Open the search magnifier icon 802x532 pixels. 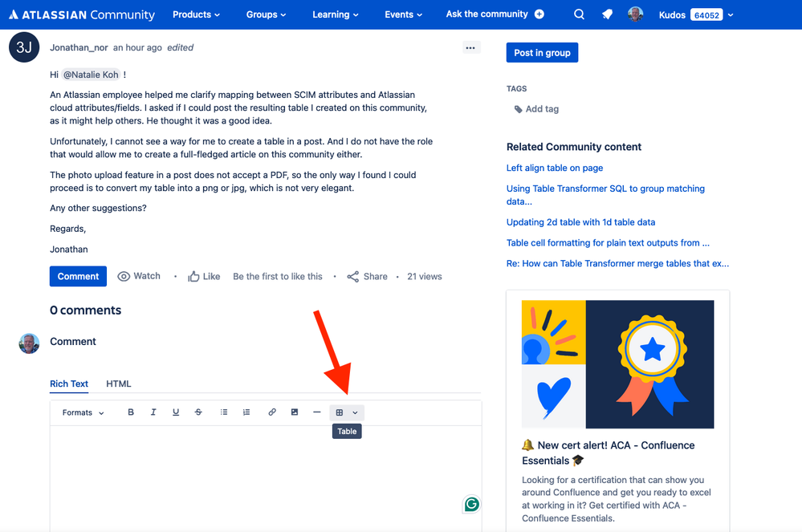579,14
